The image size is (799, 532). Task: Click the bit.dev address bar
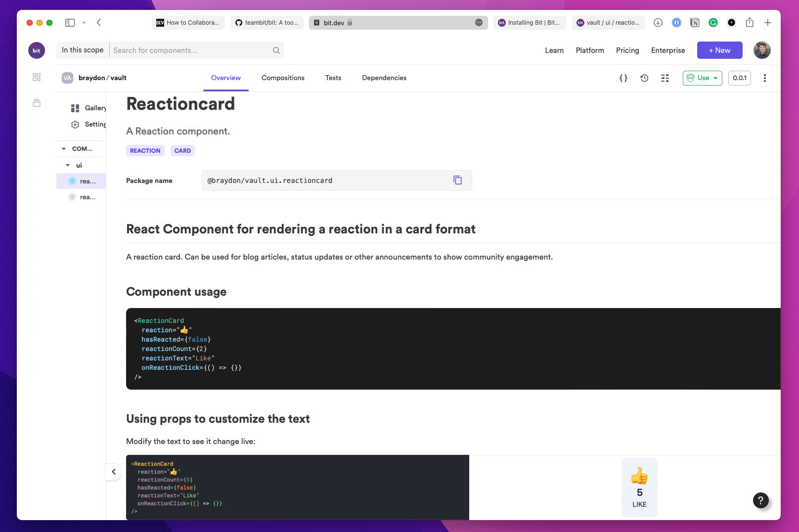pos(399,23)
